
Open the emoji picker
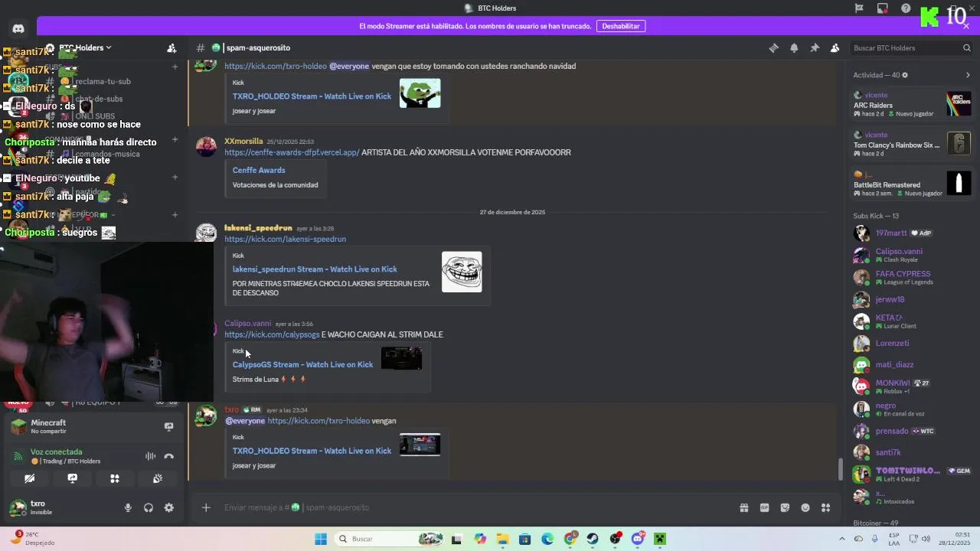click(x=805, y=507)
